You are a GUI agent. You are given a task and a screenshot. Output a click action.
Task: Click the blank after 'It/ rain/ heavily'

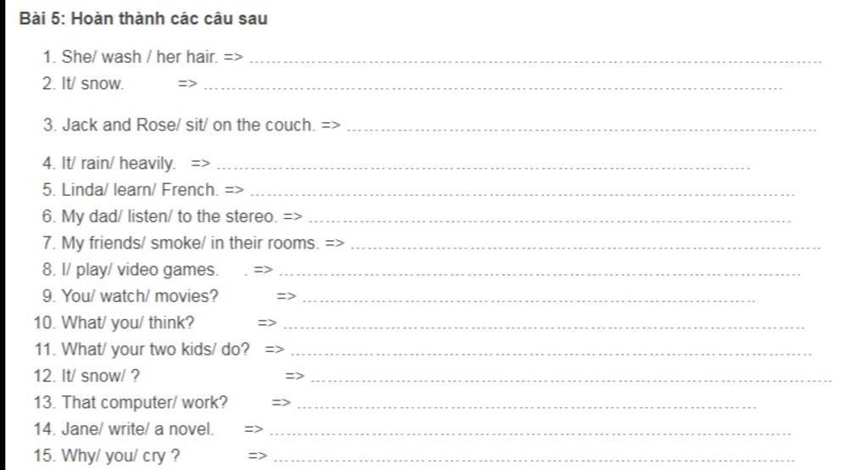click(x=483, y=167)
